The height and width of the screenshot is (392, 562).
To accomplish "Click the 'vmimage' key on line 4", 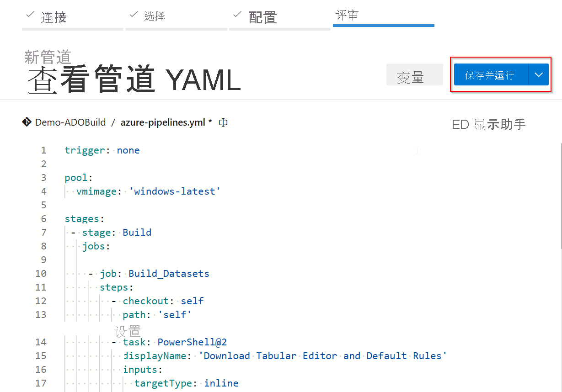I will tap(96, 191).
